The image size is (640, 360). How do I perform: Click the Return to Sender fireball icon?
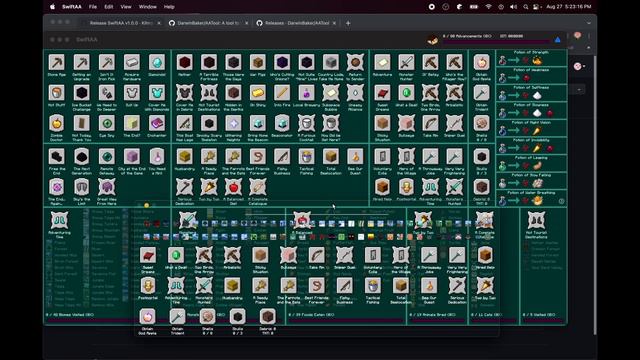355,62
